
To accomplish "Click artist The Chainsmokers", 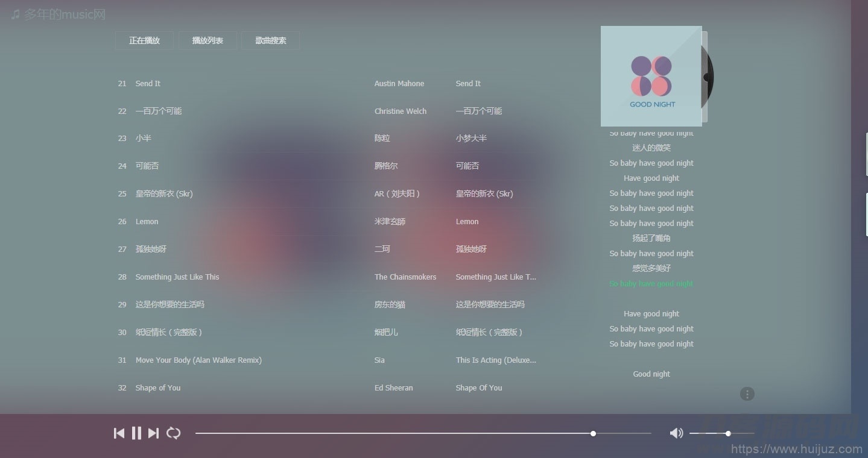I will click(405, 277).
